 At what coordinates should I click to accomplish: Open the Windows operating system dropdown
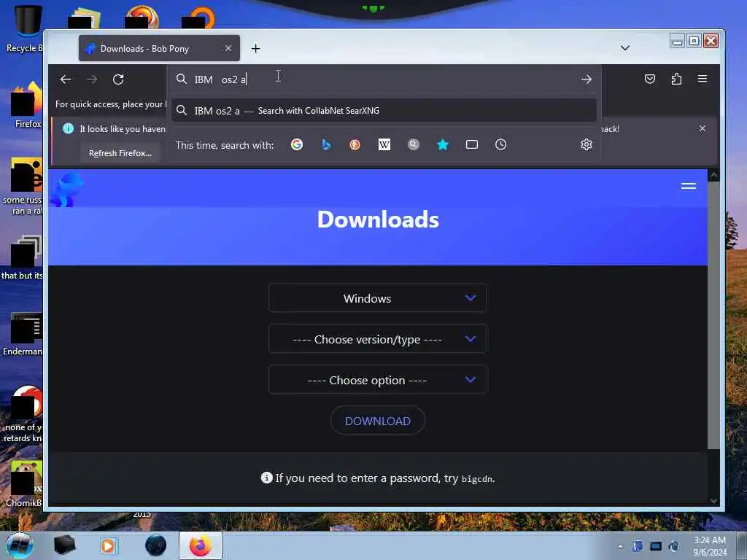(x=378, y=298)
